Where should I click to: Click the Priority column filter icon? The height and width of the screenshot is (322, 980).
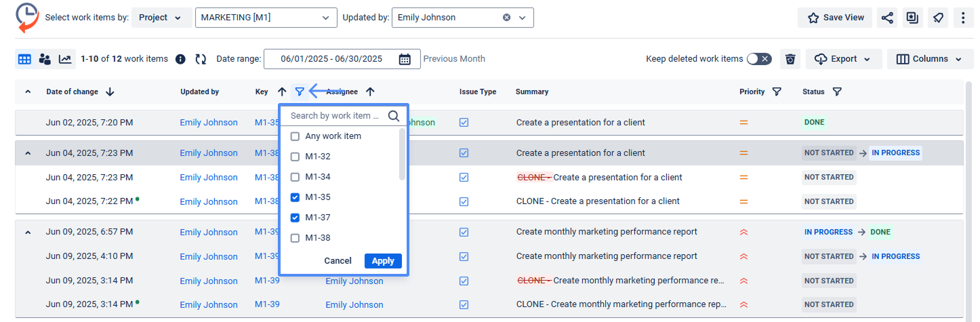[x=777, y=92]
